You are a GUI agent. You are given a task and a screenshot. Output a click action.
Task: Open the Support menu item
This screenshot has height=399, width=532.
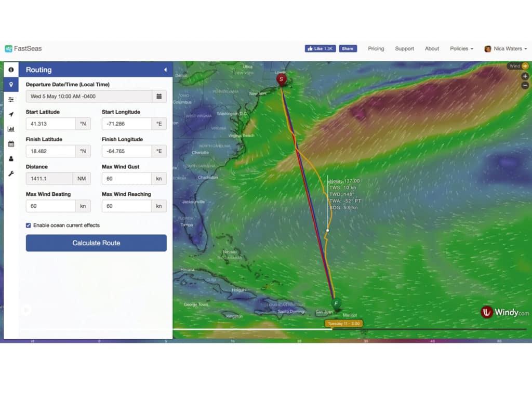[404, 48]
